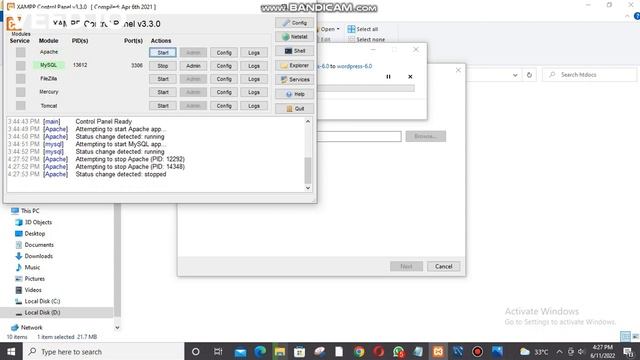Open Windows Start menu

(x=11, y=351)
